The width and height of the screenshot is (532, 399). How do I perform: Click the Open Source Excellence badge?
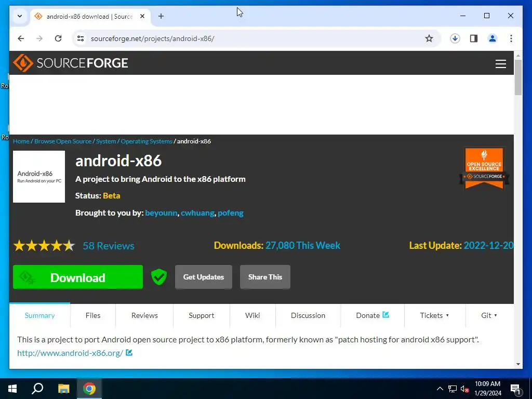coord(484,168)
